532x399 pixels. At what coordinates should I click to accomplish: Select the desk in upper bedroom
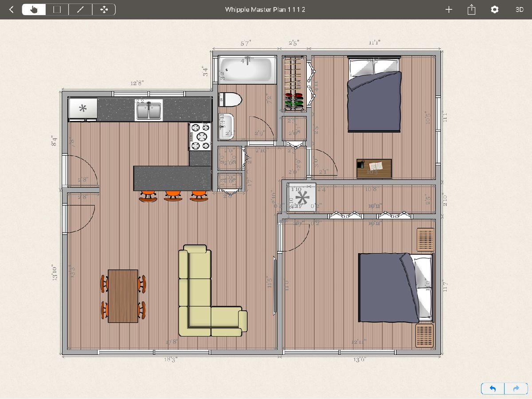(374, 168)
